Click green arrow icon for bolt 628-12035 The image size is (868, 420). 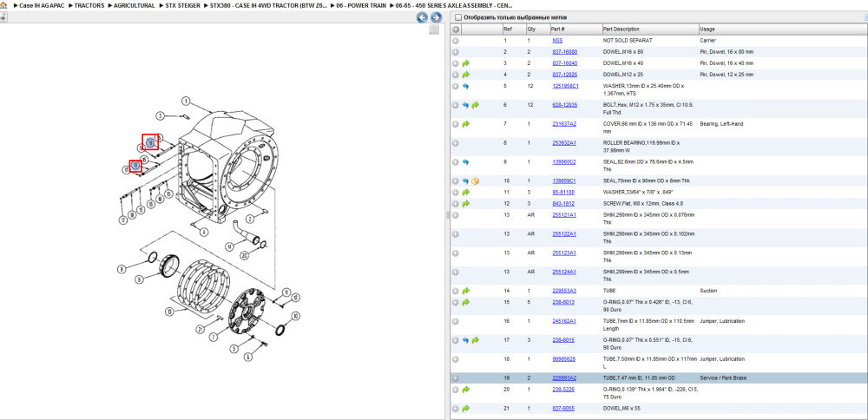click(x=476, y=105)
